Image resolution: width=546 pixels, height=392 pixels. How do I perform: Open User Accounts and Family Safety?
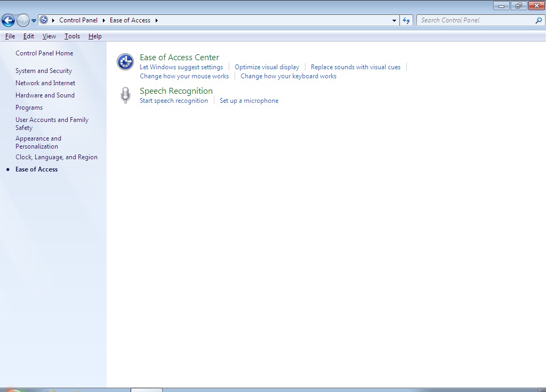pos(52,124)
